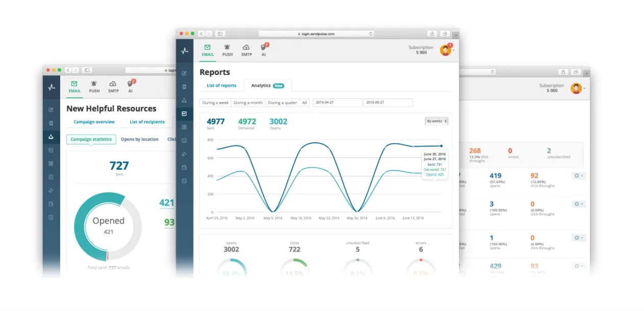Open the 'List of recipients' link
This screenshot has width=644, height=311.
[x=147, y=122]
